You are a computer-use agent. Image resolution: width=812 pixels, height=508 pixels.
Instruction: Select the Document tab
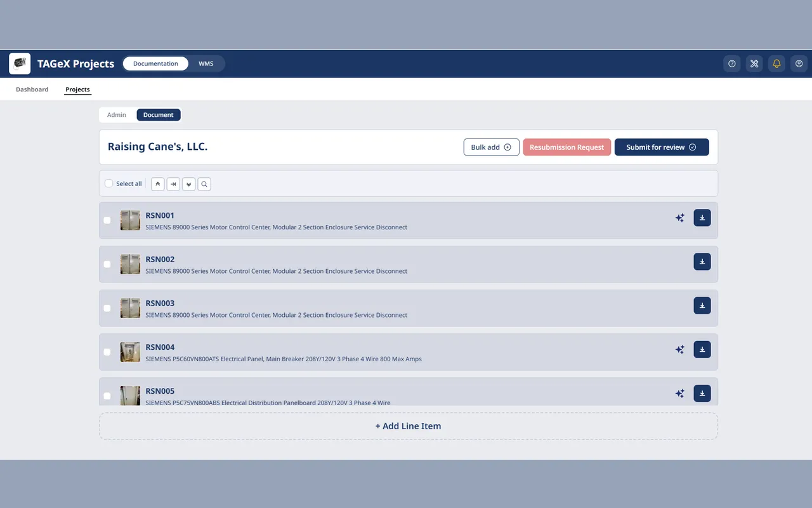[x=159, y=115]
